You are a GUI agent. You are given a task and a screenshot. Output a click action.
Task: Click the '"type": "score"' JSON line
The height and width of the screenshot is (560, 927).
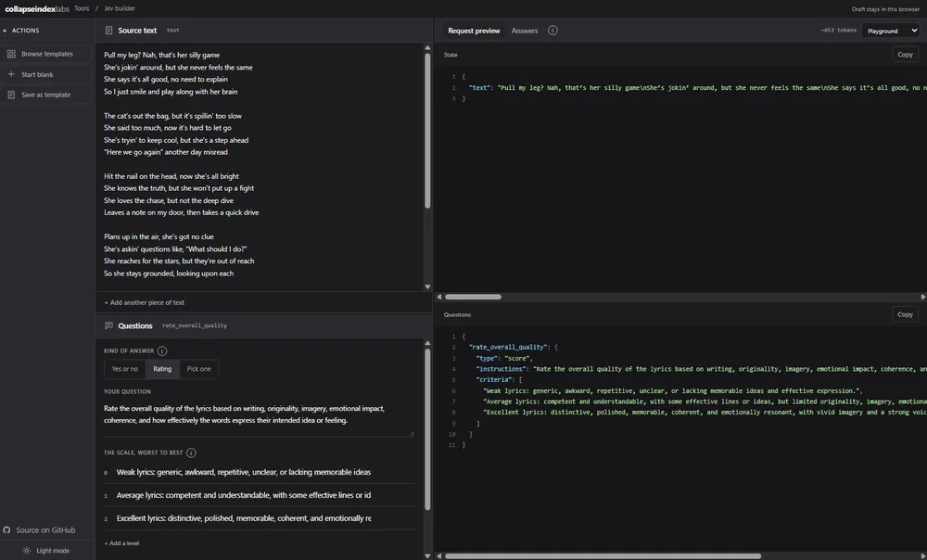tap(504, 358)
